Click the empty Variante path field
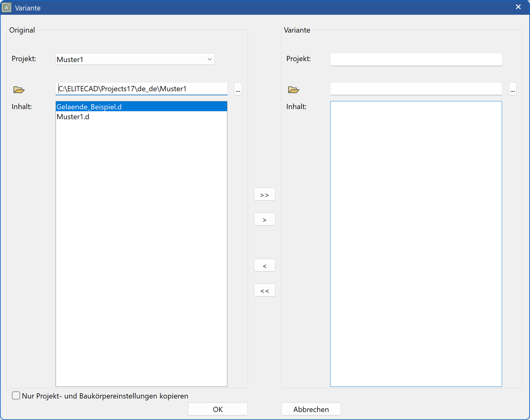Image resolution: width=530 pixels, height=420 pixels. click(415, 89)
